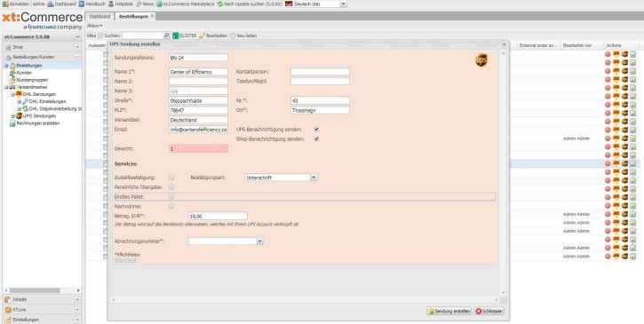The width and height of the screenshot is (644, 324).
Task: Select Bestellungen in the sidebar tree
Action: (x=28, y=66)
